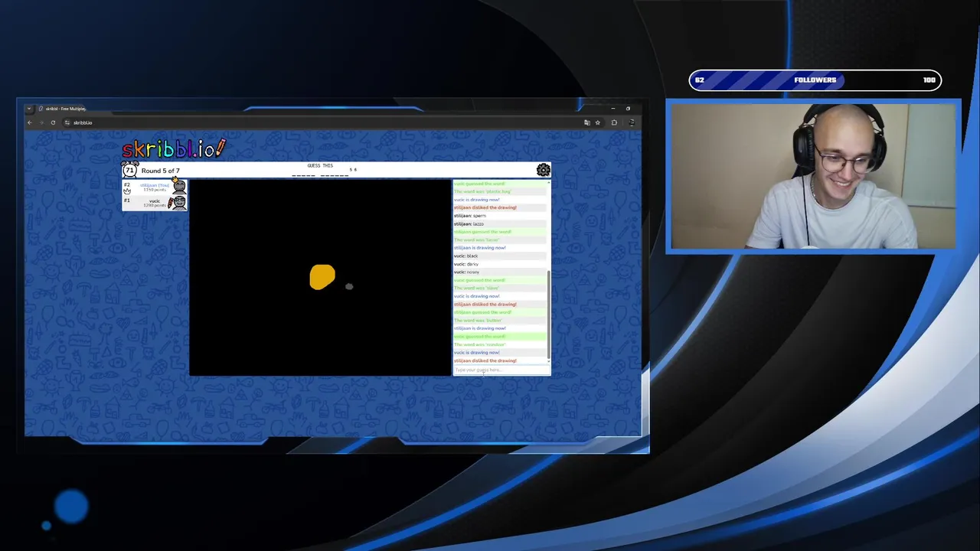
Task: Maximize the browser window
Action: pyautogui.click(x=628, y=109)
